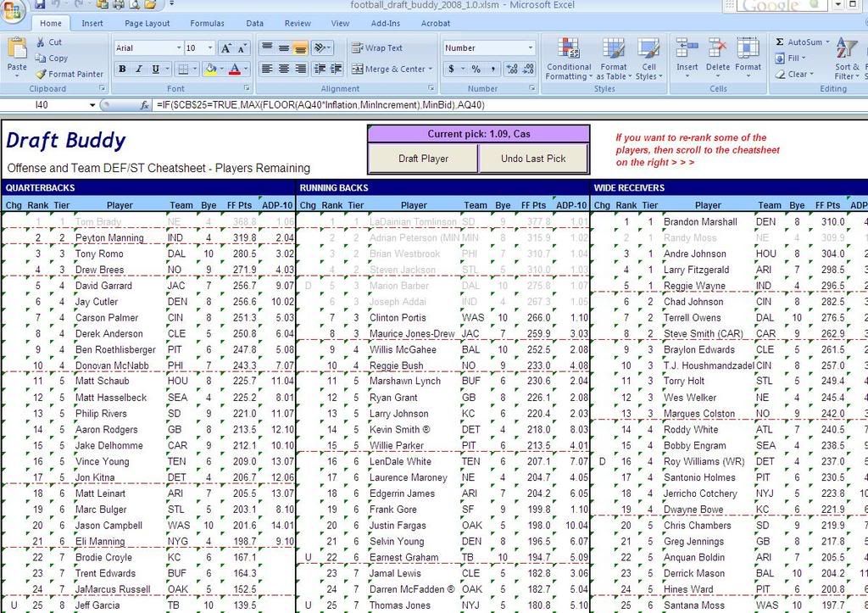Toggle Italic formatting
The width and height of the screenshot is (868, 613).
click(139, 70)
